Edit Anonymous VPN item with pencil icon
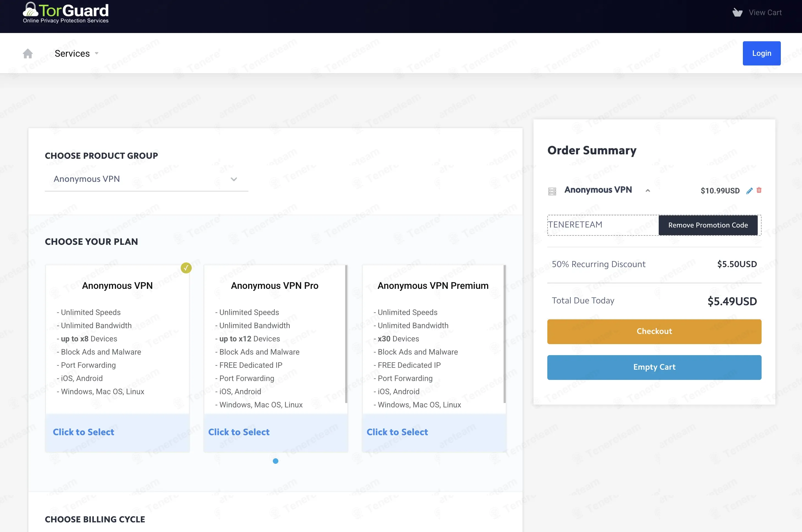802x532 pixels. click(x=749, y=191)
